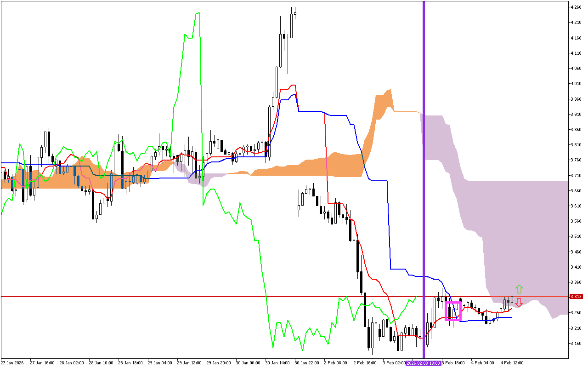Click the green up arrow signal

point(519,289)
